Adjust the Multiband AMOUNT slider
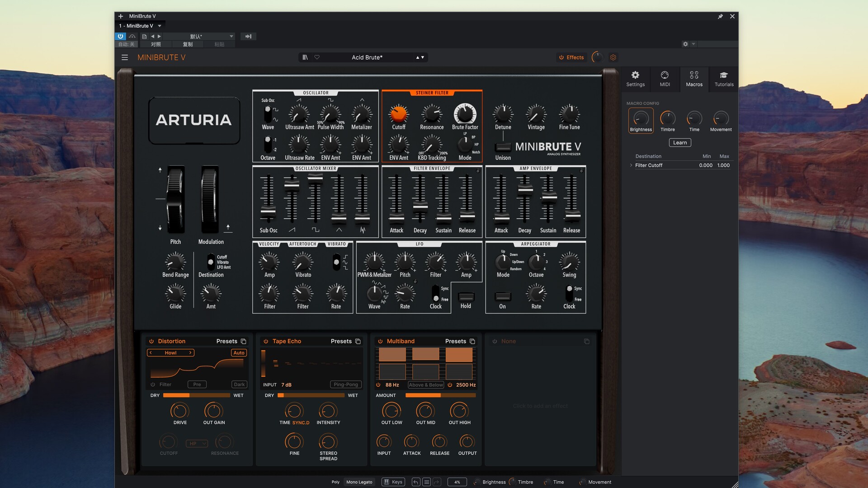The image size is (868, 488). [x=440, y=395]
